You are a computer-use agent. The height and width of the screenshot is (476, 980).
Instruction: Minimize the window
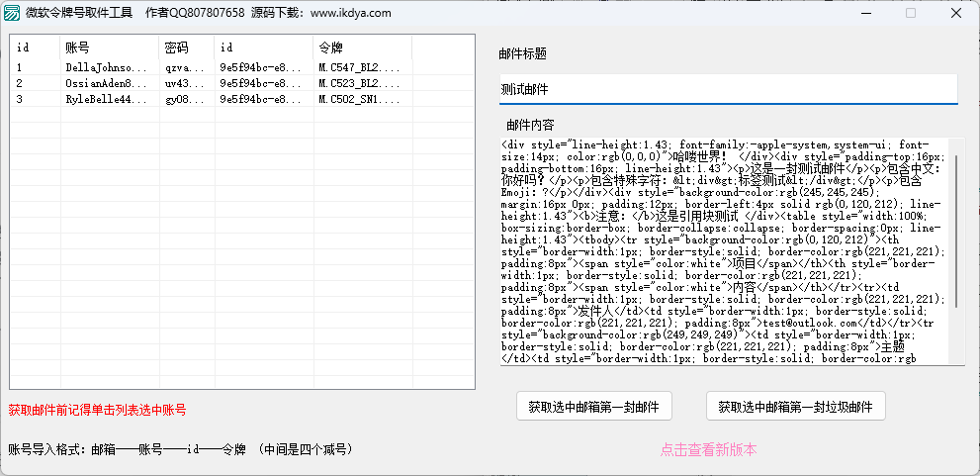[x=865, y=13]
